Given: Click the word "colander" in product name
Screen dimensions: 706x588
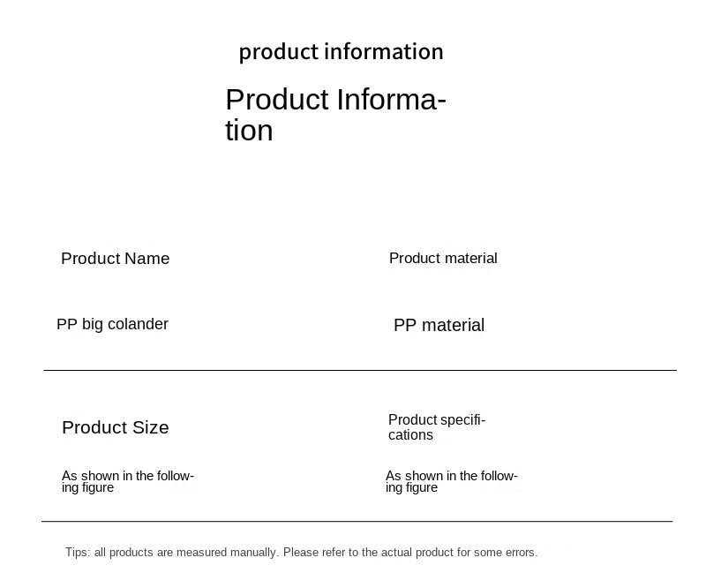Looking at the screenshot, I should [138, 324].
